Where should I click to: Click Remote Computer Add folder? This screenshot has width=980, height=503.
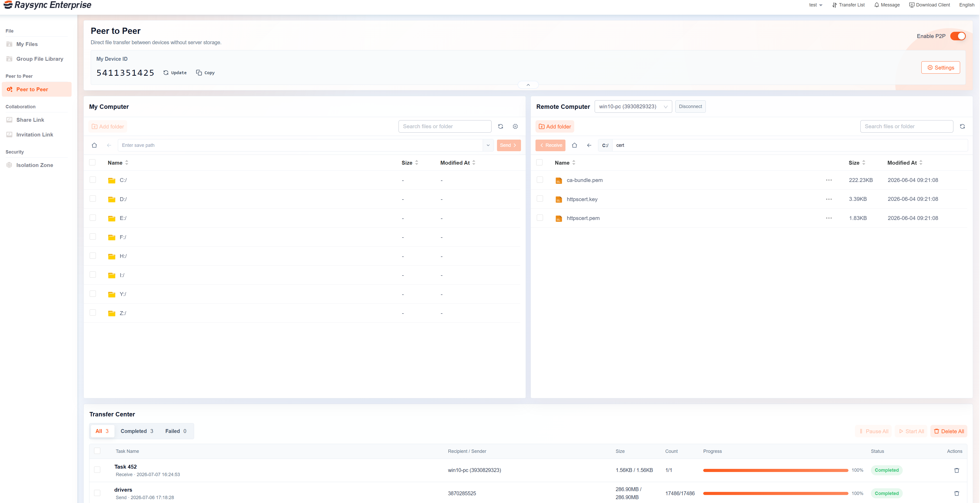555,127
